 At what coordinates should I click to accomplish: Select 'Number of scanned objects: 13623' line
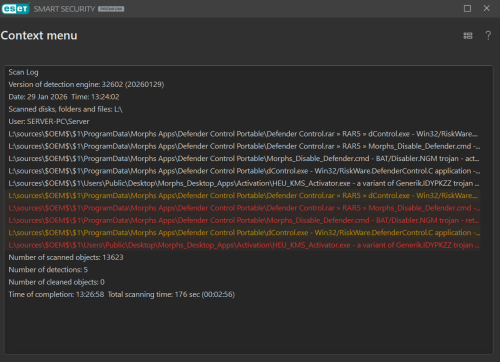pyautogui.click(x=66, y=257)
